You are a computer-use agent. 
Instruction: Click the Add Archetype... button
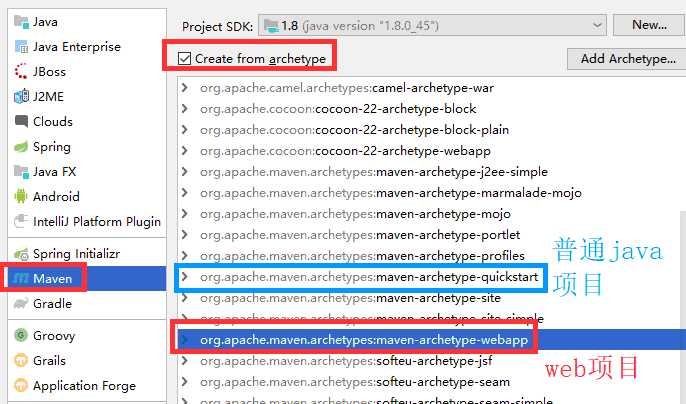[627, 58]
